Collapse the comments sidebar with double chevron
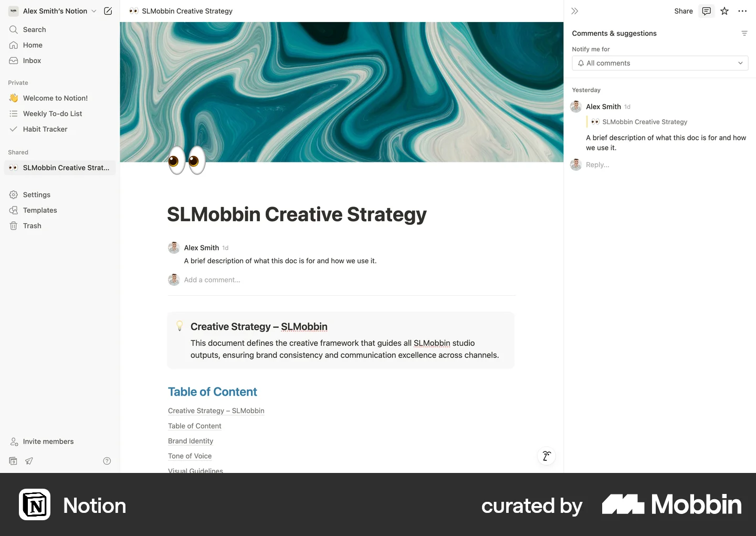This screenshot has height=536, width=756. point(575,11)
